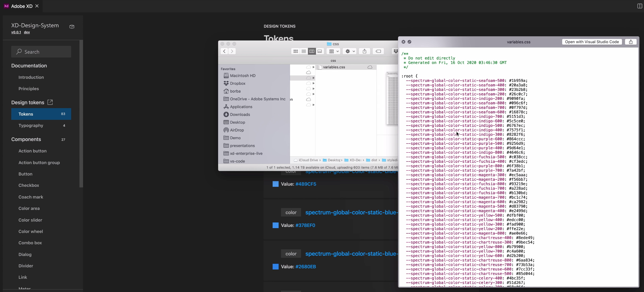Image resolution: width=644 pixels, height=292 pixels.
Task: Click Quick Look full-screen toggle icon
Action: (410, 42)
